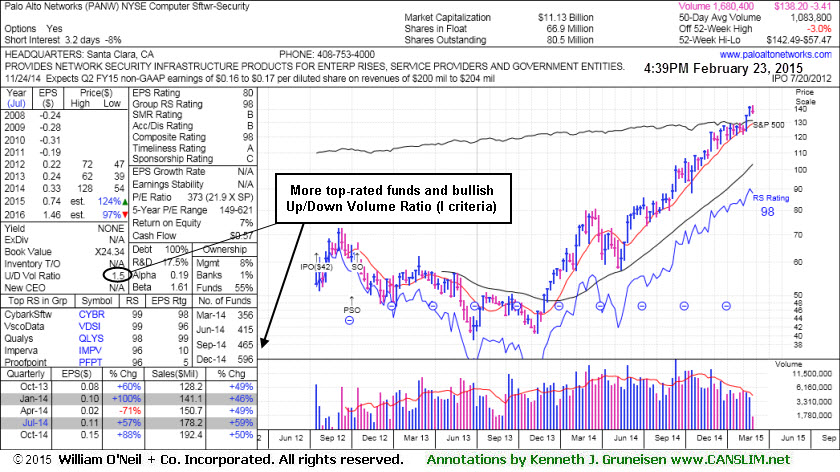
Task: Select the blue RS Rating line label
Action: (771, 198)
